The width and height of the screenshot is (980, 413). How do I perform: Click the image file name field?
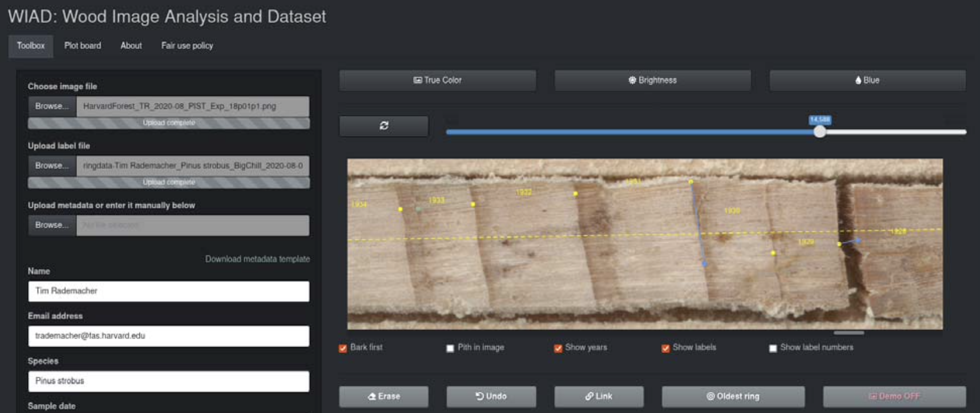pyautogui.click(x=192, y=106)
